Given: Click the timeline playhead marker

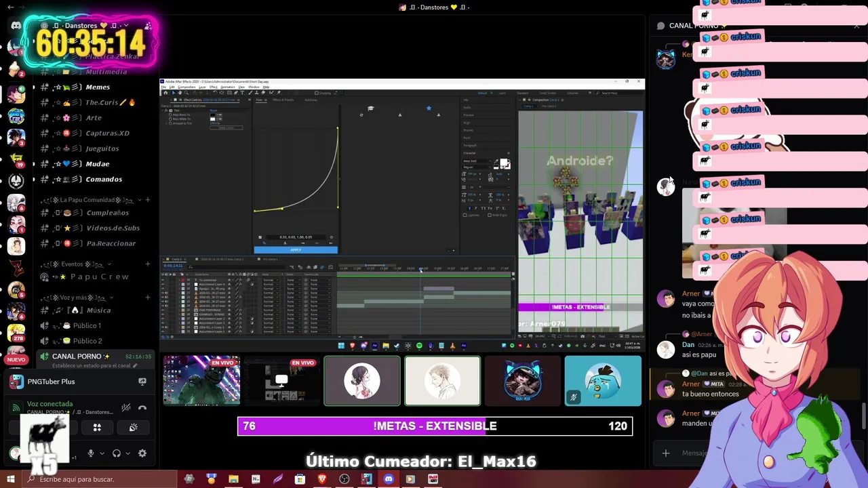Looking at the screenshot, I should pyautogui.click(x=420, y=268).
